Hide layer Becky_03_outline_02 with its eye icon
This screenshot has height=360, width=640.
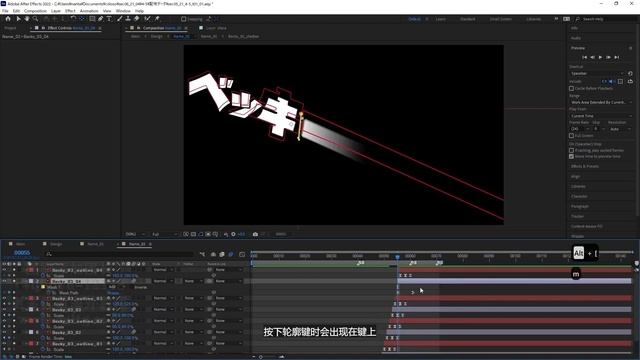click(x=4, y=321)
